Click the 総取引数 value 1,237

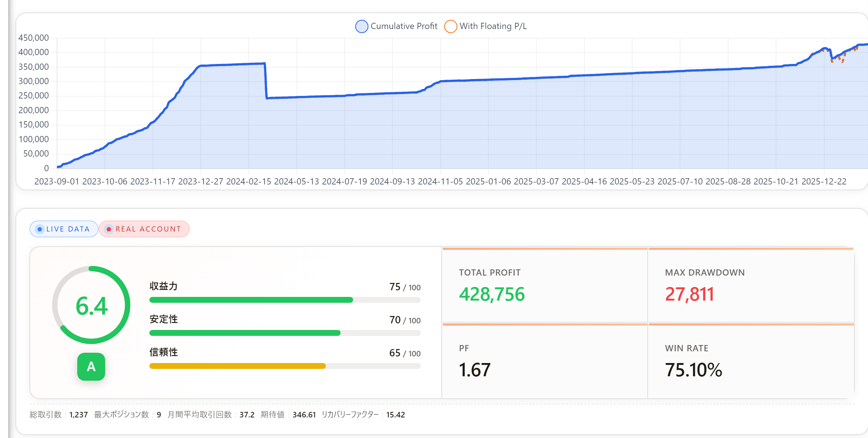click(x=78, y=415)
